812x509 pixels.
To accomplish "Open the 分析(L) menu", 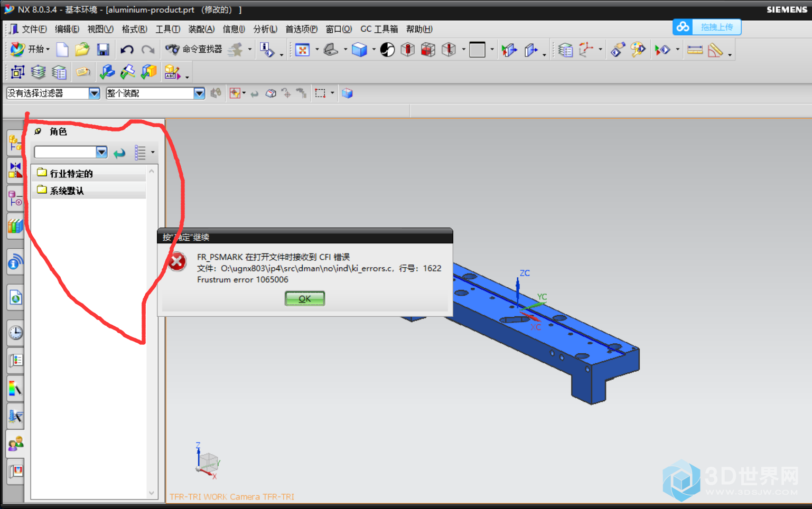I will tap(265, 29).
